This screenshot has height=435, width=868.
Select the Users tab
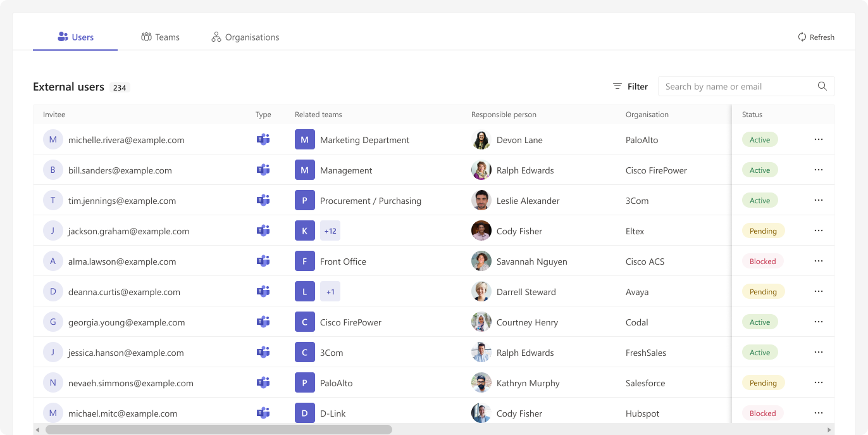[75, 37]
